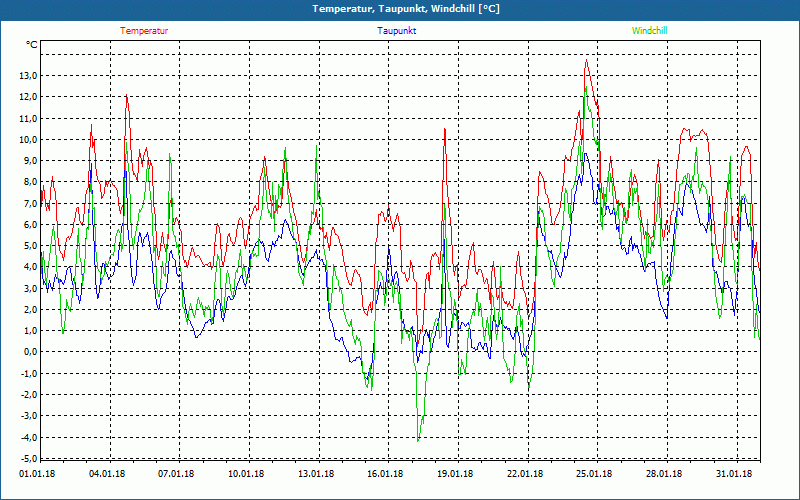This screenshot has width=800, height=500.
Task: Select the 19.01.18 date label
Action: (455, 475)
